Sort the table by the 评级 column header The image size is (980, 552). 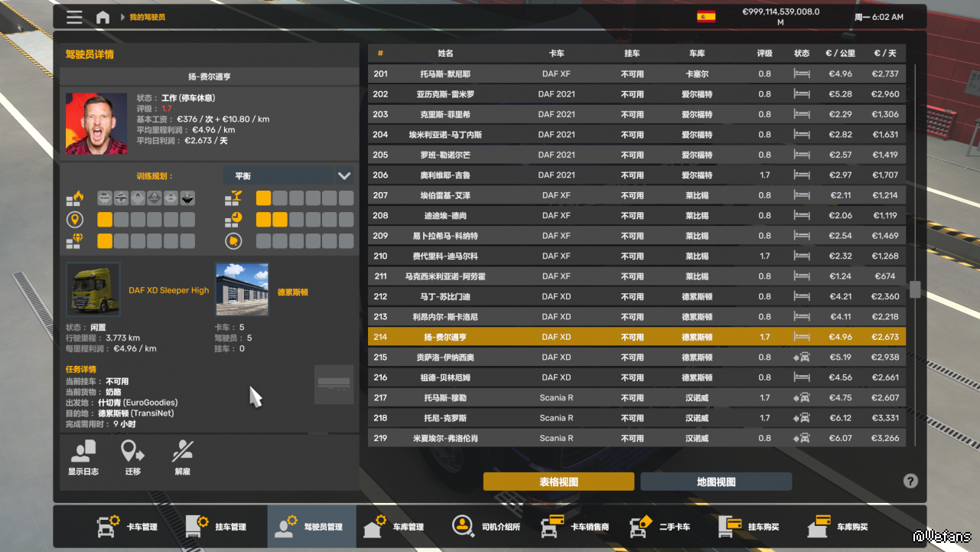click(x=765, y=54)
